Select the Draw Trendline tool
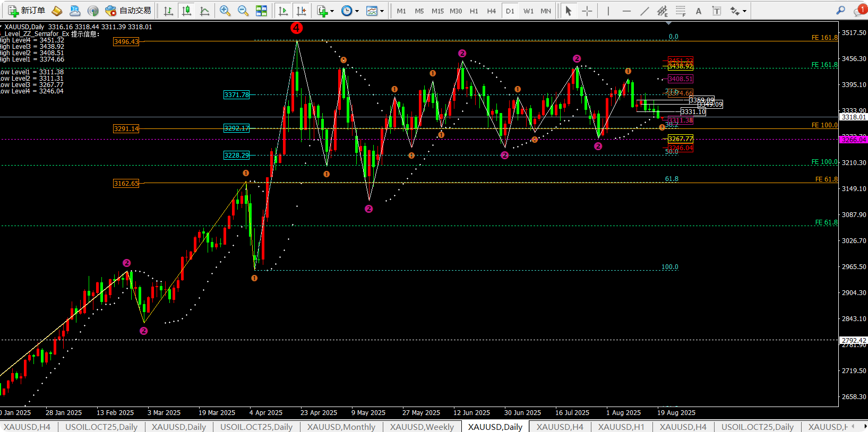Image resolution: width=868 pixels, height=432 pixels. (x=644, y=11)
